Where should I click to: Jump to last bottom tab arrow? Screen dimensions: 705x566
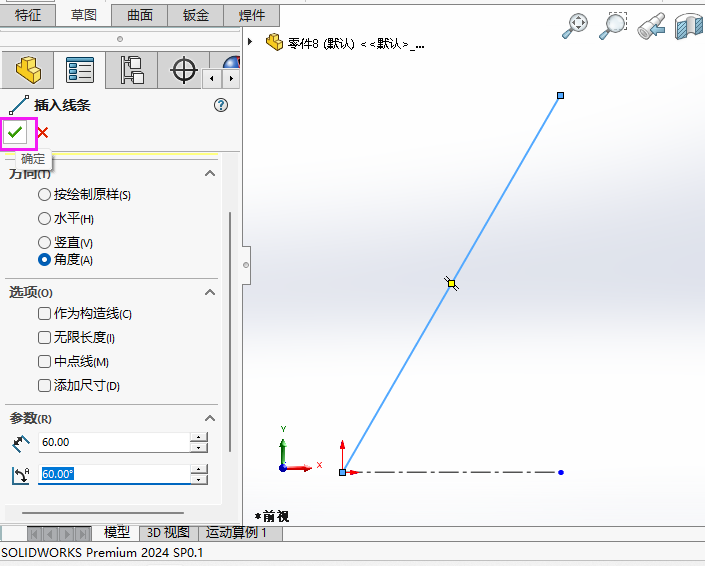tap(83, 534)
